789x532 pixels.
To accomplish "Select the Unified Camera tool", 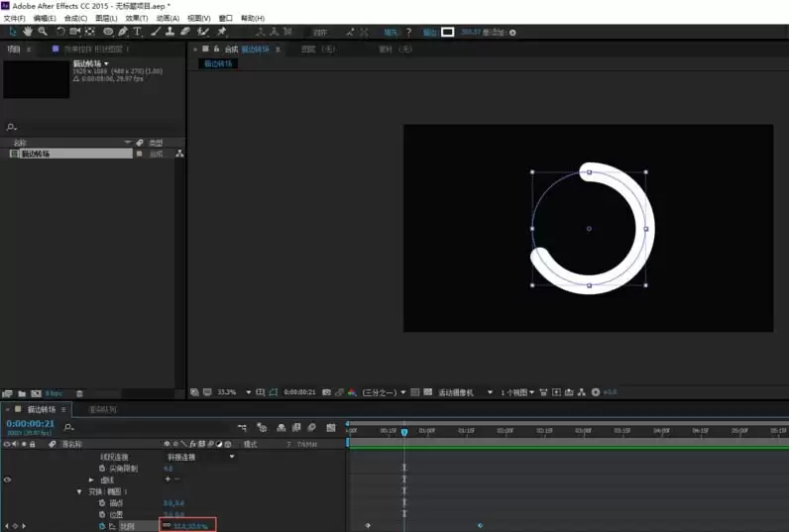I will pos(75,32).
